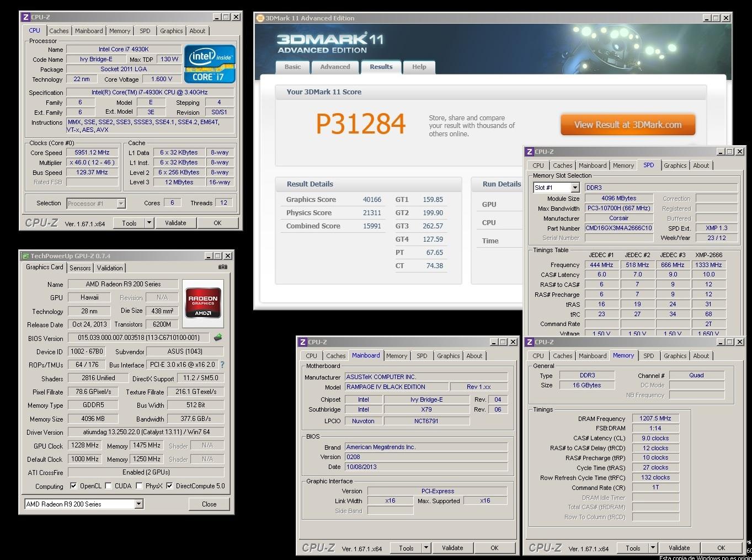Click the Intel Core i7 4930K name field
The width and height of the screenshot is (752, 560).
[x=124, y=49]
